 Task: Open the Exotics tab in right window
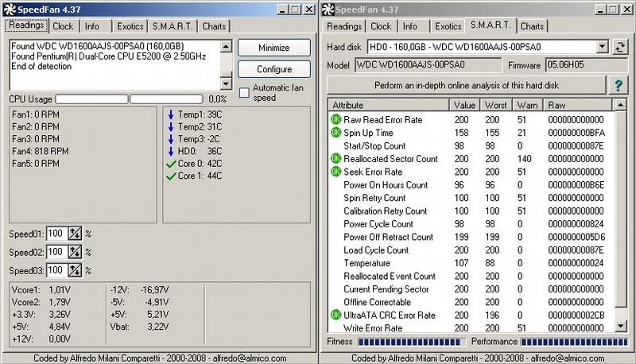click(448, 26)
